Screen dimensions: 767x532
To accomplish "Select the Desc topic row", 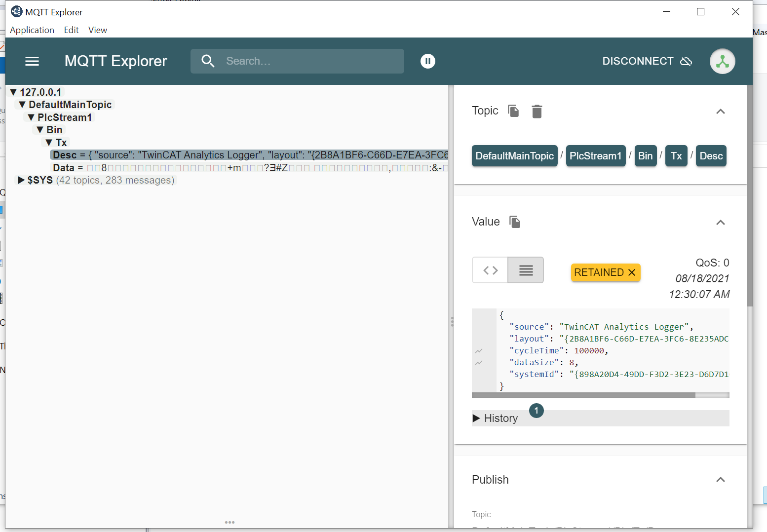I will (x=250, y=155).
